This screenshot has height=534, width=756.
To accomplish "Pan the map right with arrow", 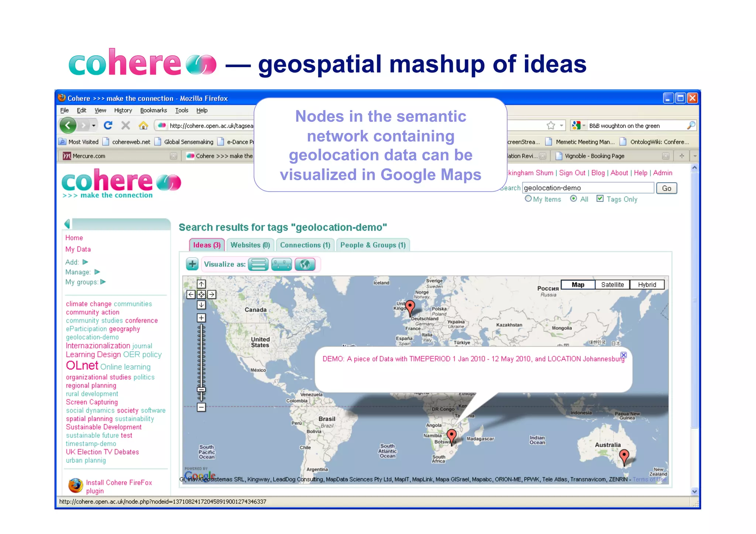I will (x=212, y=294).
